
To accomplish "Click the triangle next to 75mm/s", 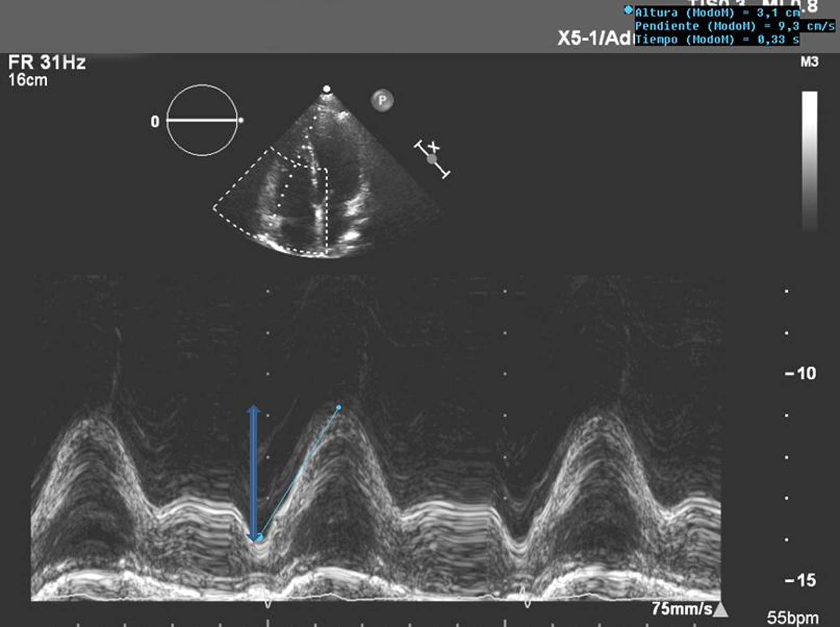I will tap(720, 609).
